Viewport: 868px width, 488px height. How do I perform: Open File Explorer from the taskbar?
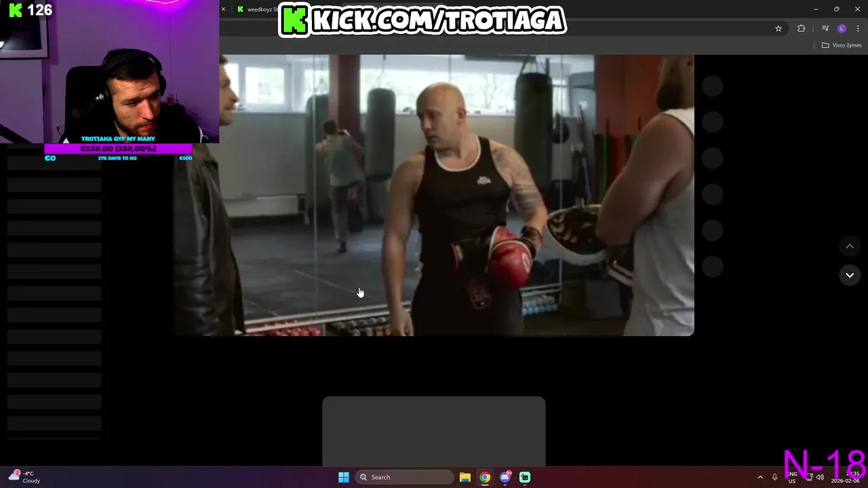point(465,477)
